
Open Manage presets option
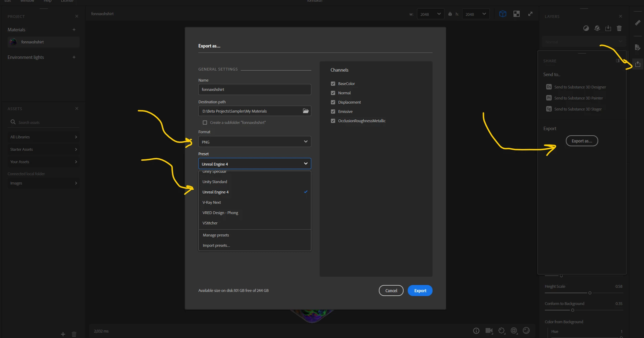[255, 235]
